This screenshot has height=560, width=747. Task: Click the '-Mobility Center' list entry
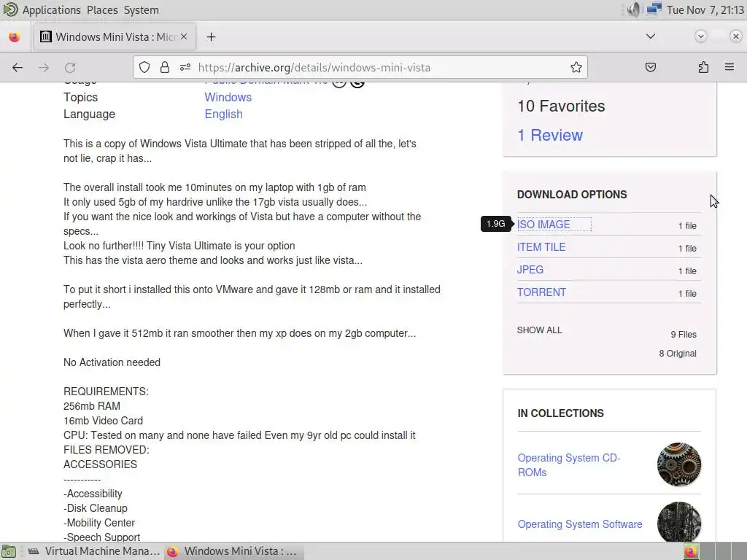click(99, 523)
